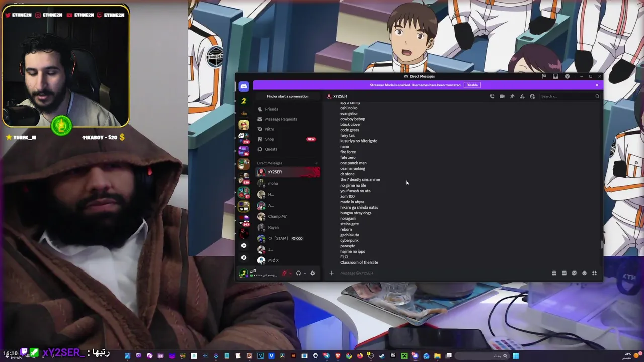
Task: Click the message 'steins gate'
Action: click(349, 224)
